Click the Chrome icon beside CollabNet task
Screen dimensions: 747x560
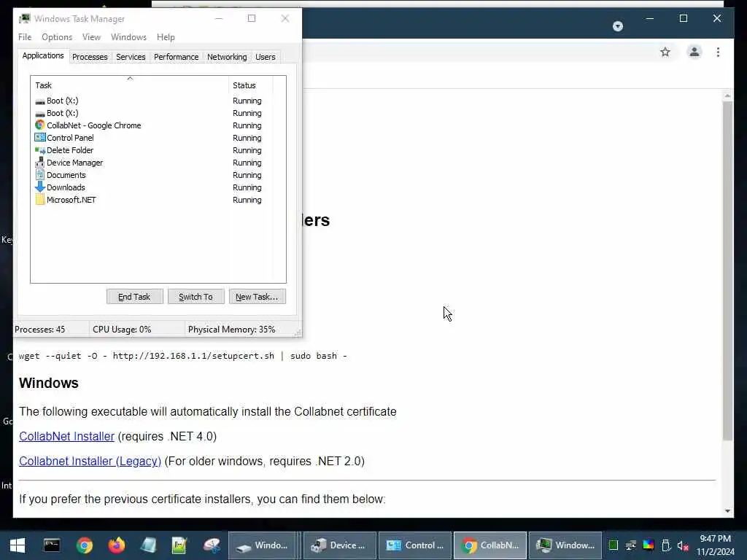coord(40,125)
